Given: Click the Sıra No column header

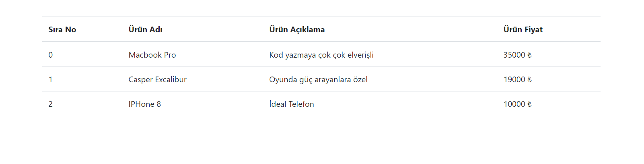Looking at the screenshot, I should click(62, 29).
